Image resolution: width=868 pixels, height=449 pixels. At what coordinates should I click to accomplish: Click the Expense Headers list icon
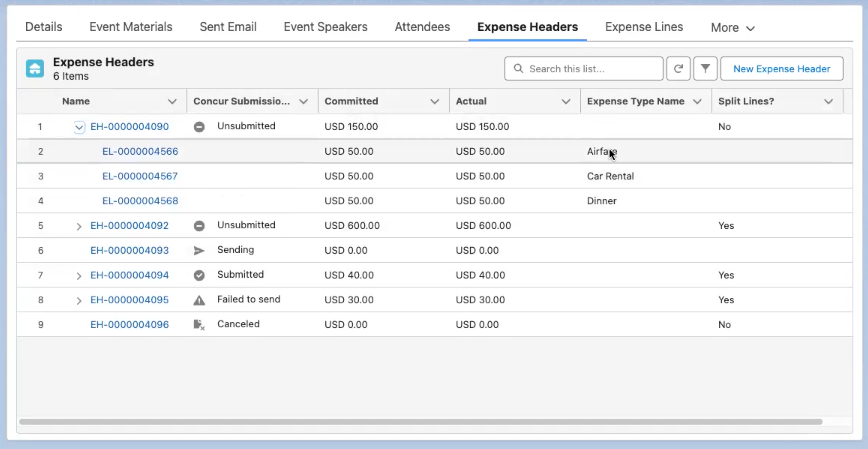tap(35, 69)
